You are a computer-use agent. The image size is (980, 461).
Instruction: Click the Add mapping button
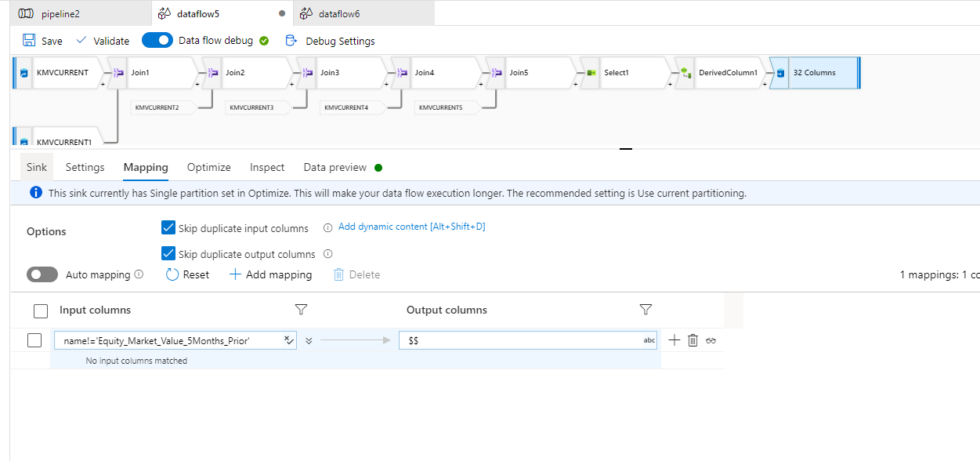pyautogui.click(x=270, y=274)
